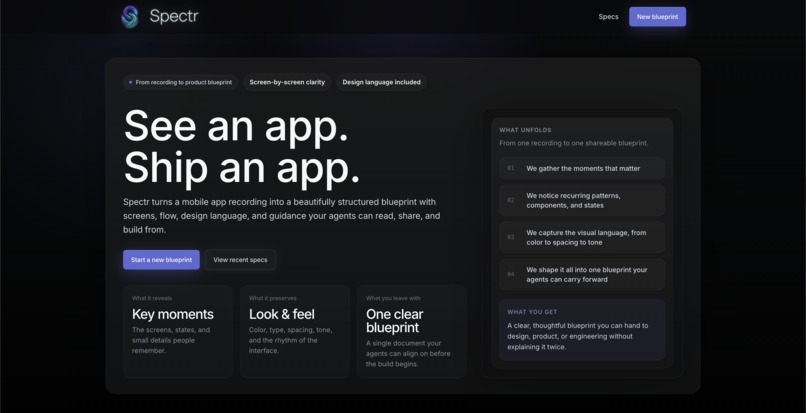Viewport: 806px width, 413px height.
Task: Click step 'We notice recurring patterns'
Action: [582, 200]
